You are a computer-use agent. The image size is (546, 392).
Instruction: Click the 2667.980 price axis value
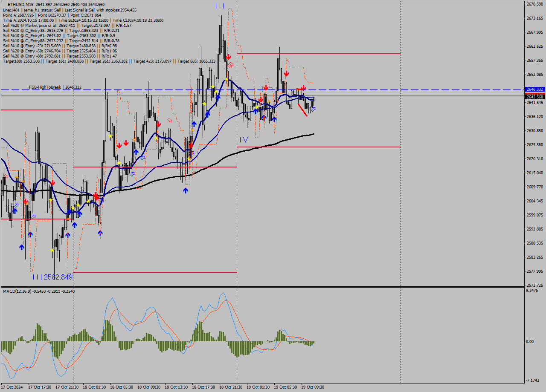point(534,32)
